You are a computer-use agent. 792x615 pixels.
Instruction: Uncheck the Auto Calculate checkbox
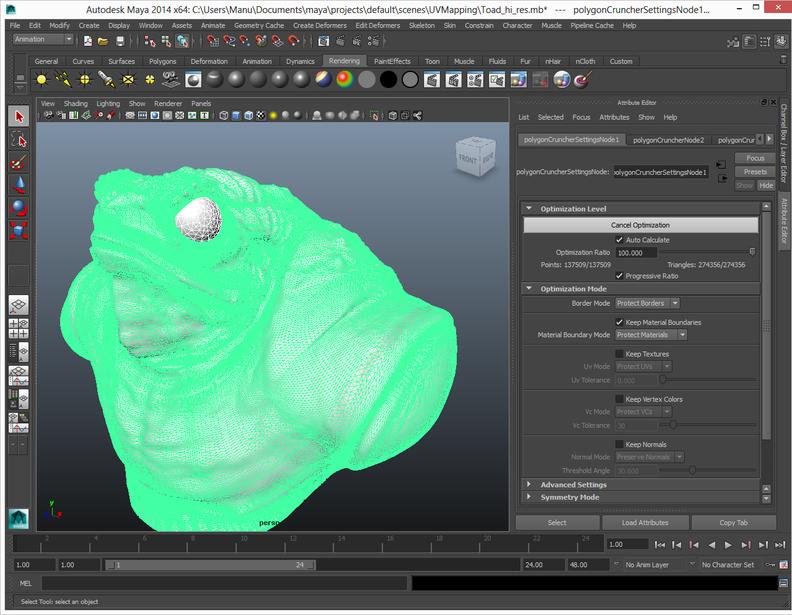[x=620, y=240]
